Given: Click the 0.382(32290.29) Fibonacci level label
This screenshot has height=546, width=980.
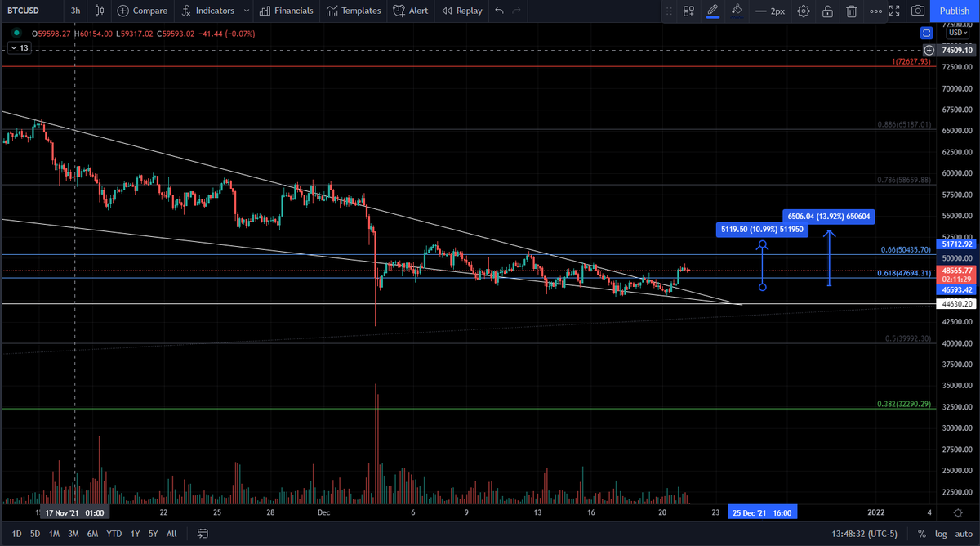Looking at the screenshot, I should pyautogui.click(x=904, y=404).
